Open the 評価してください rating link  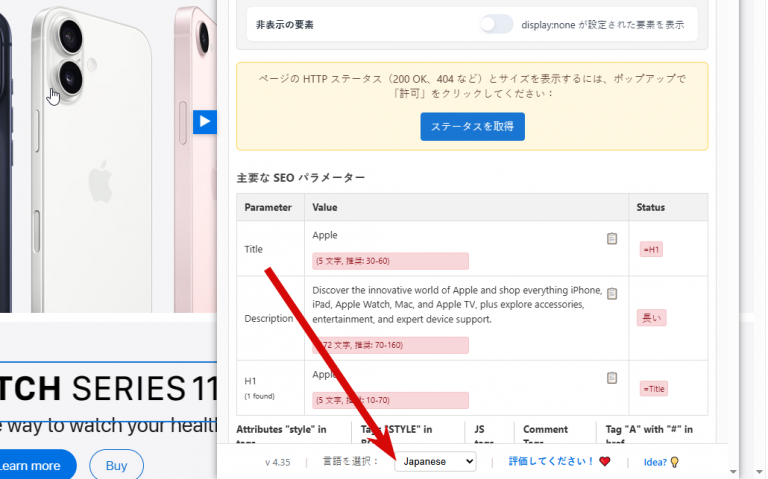click(x=551, y=461)
